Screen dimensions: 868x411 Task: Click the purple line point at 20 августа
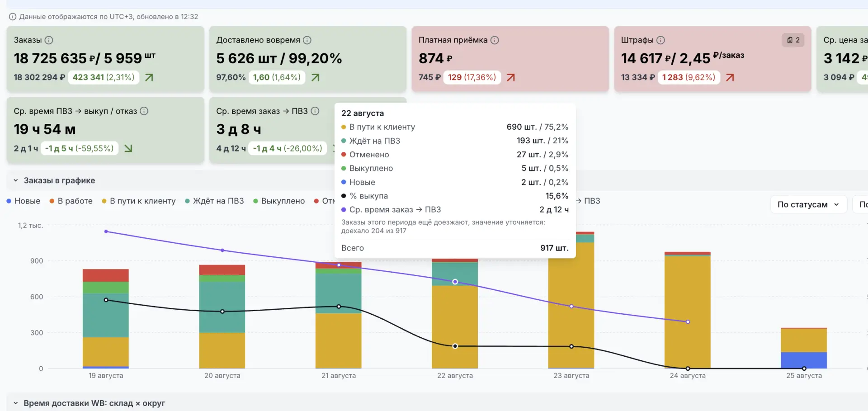[x=222, y=250]
